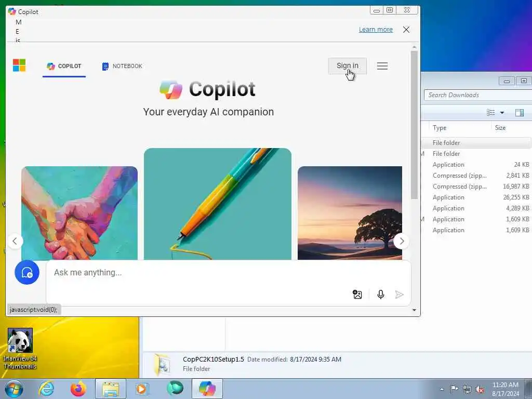Select the 24 KB Application row
The height and width of the screenshot is (399, 532).
[x=476, y=165]
